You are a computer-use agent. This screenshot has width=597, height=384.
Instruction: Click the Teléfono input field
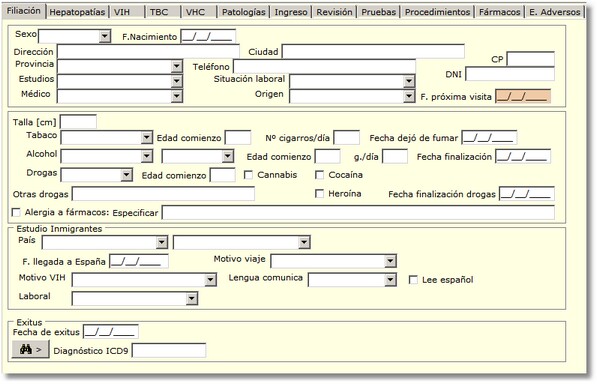(x=324, y=66)
